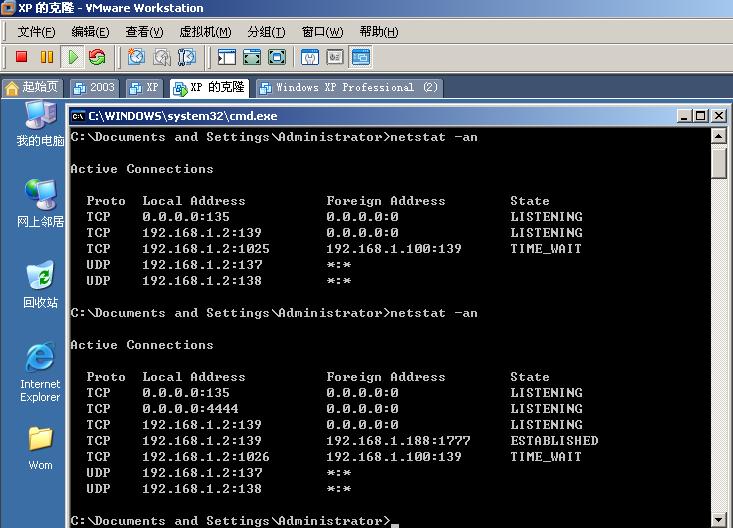The width and height of the screenshot is (733, 528).
Task: Click the green Power On play button
Action: [72, 58]
